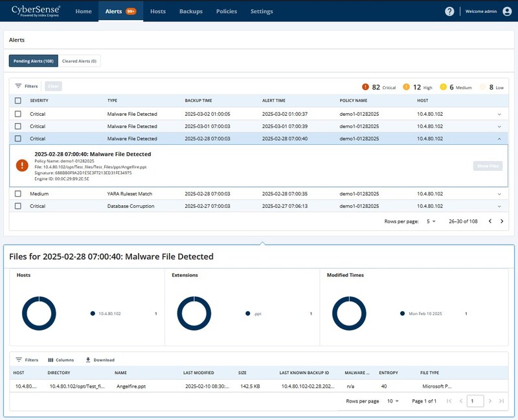Toggle the select-all alerts checkbox
Image resolution: width=518 pixels, height=420 pixels.
coord(18,100)
